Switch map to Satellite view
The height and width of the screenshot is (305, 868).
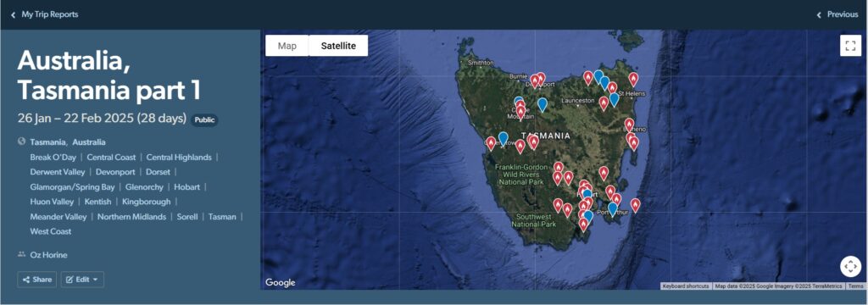click(338, 46)
